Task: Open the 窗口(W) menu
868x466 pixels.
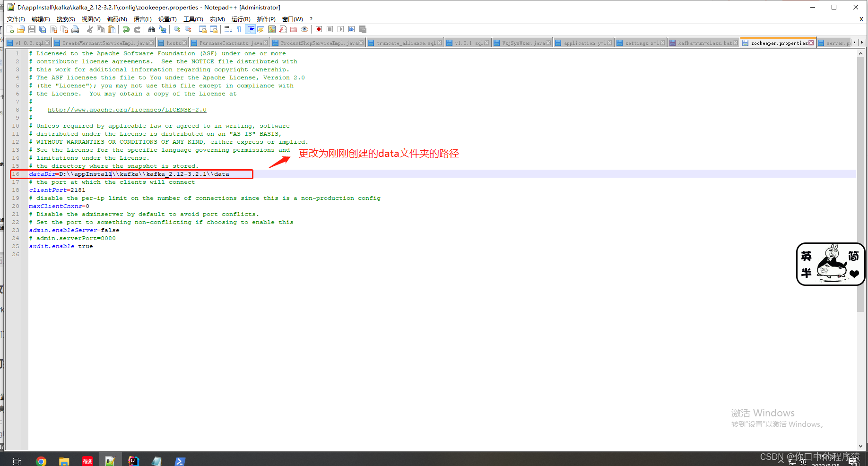Action: 292,19
